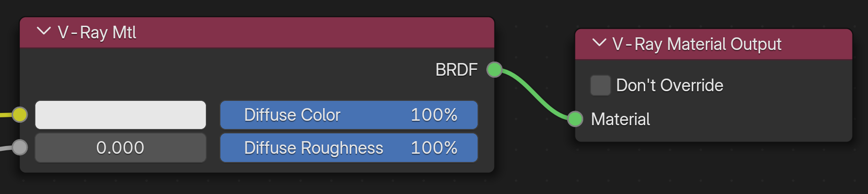Click the gray wire entering roughness socket
The height and width of the screenshot is (194, 868).
[x=5, y=148]
